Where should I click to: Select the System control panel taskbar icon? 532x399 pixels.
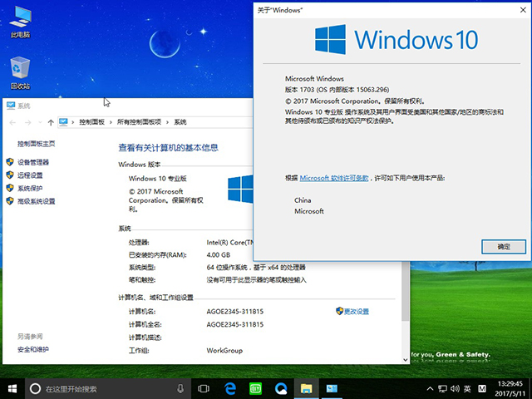coord(332,388)
